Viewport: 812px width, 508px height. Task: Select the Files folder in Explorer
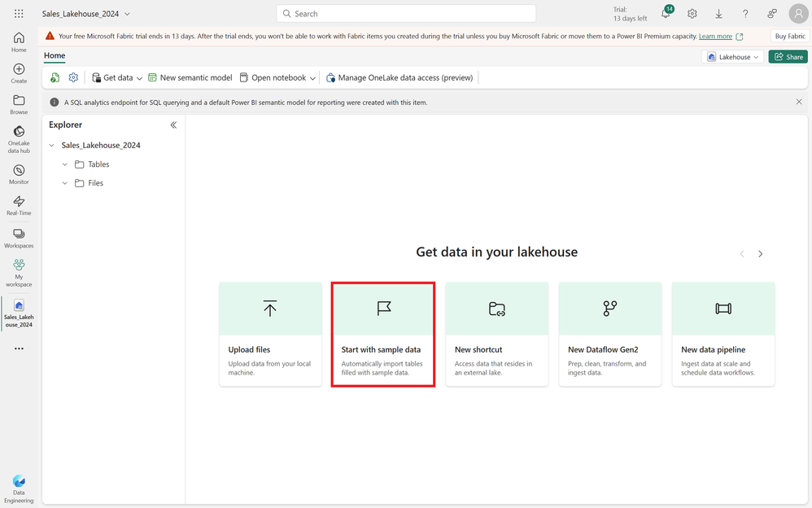(95, 183)
